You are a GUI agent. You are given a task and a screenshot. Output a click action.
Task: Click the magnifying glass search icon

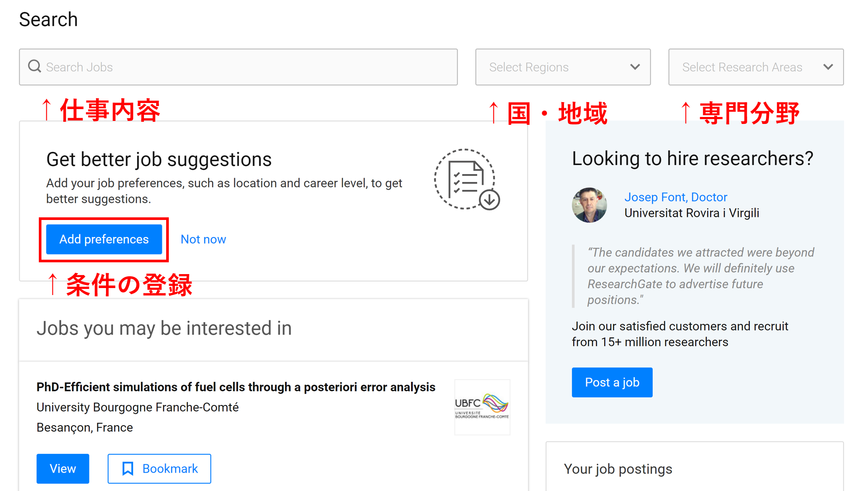(x=34, y=66)
